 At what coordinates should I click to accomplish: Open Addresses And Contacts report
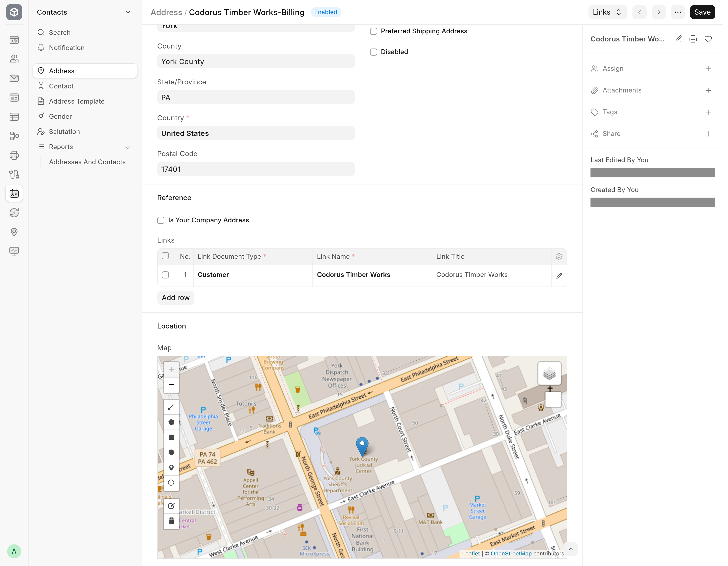tap(87, 162)
